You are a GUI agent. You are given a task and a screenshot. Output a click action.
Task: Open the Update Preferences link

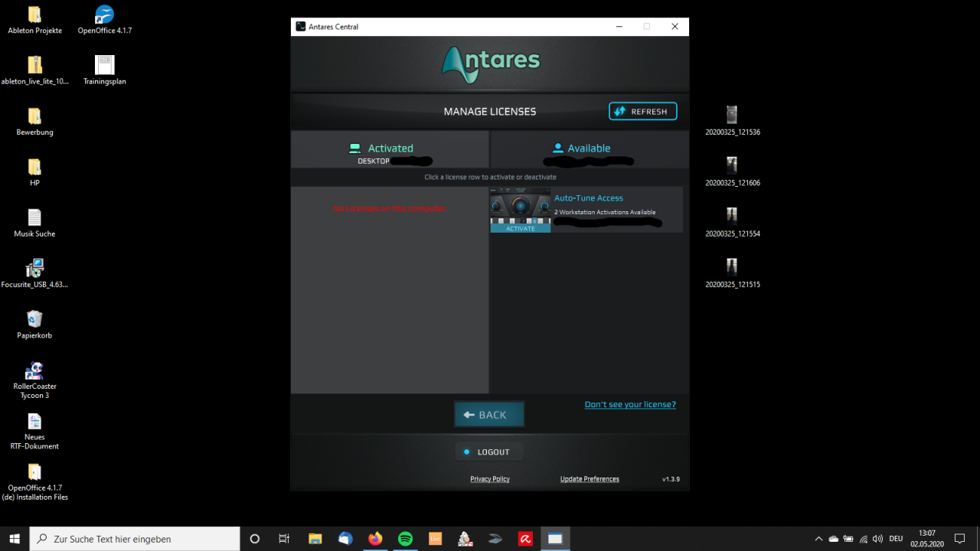tap(590, 479)
